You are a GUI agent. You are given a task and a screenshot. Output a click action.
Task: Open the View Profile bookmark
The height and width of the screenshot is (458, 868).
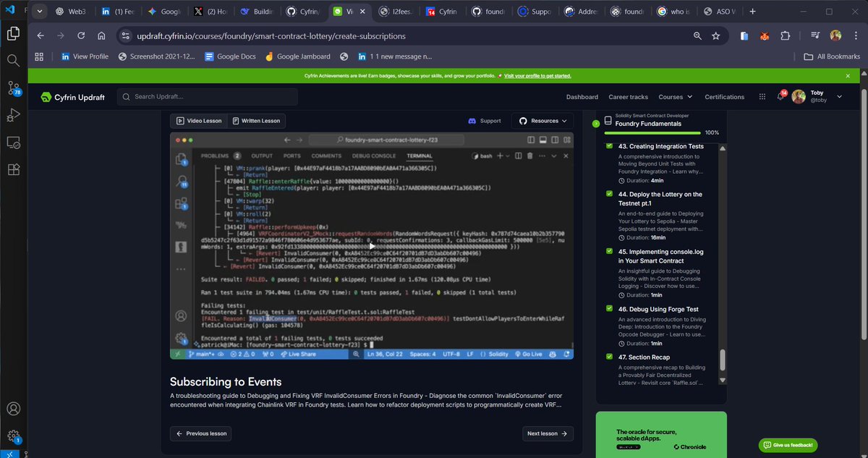click(85, 56)
